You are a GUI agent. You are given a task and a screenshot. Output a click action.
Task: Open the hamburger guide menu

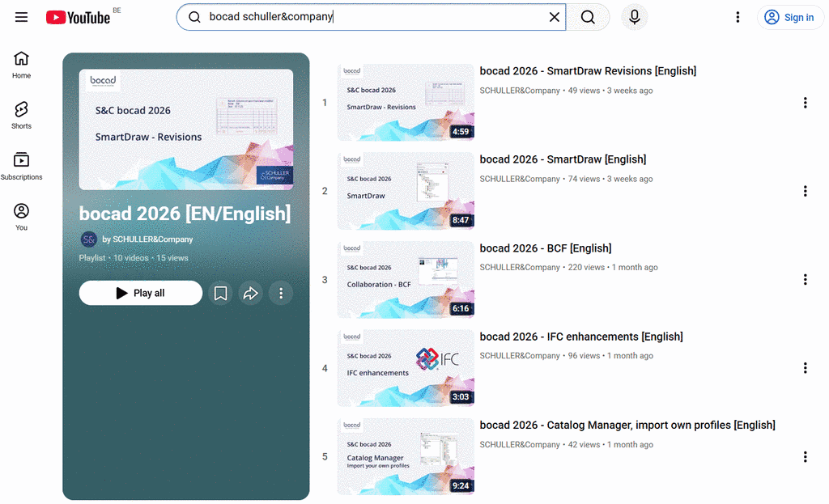pos(21,17)
